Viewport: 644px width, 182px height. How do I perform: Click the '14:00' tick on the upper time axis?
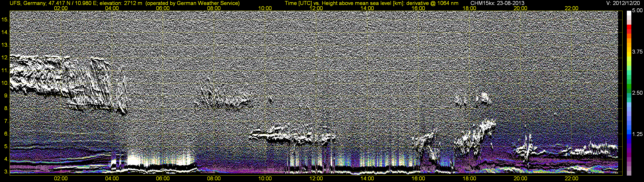coord(367,8)
